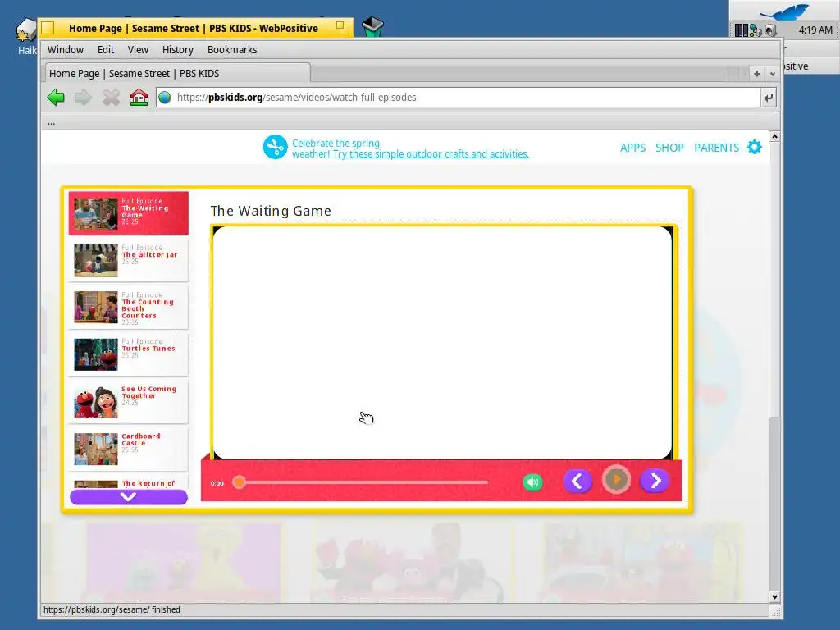The image size is (840, 630).
Task: Click The Waiting Game heading
Action: [x=271, y=211]
